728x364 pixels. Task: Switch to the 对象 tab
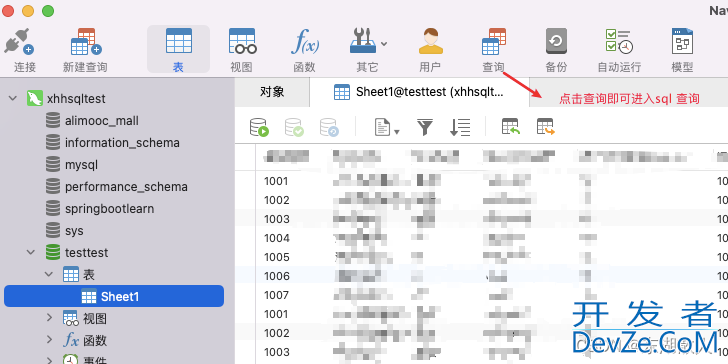coord(272,92)
